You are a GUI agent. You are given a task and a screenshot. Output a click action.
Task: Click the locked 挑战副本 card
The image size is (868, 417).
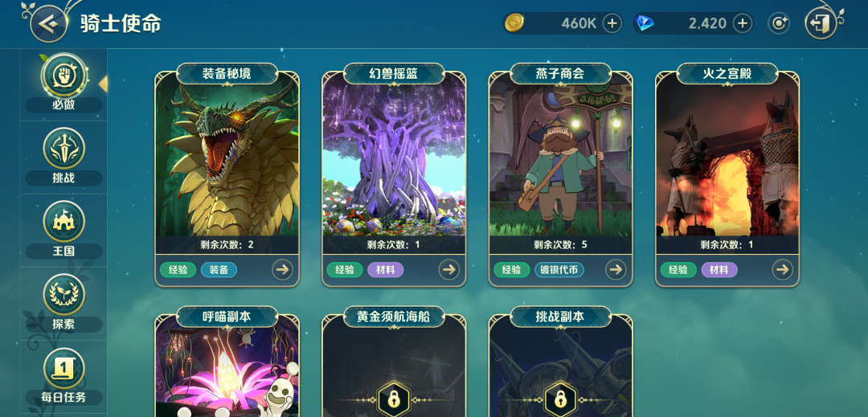(x=560, y=362)
